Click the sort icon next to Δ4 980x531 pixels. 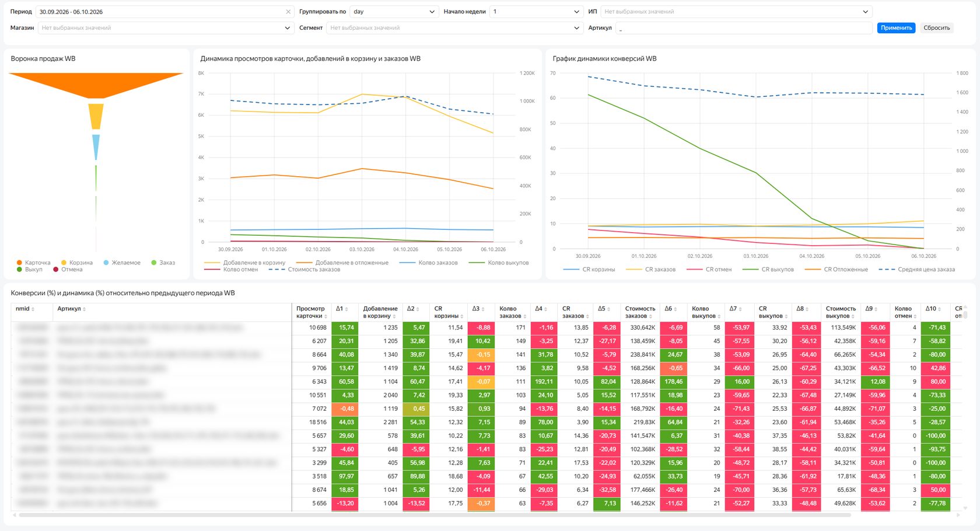pyautogui.click(x=546, y=309)
